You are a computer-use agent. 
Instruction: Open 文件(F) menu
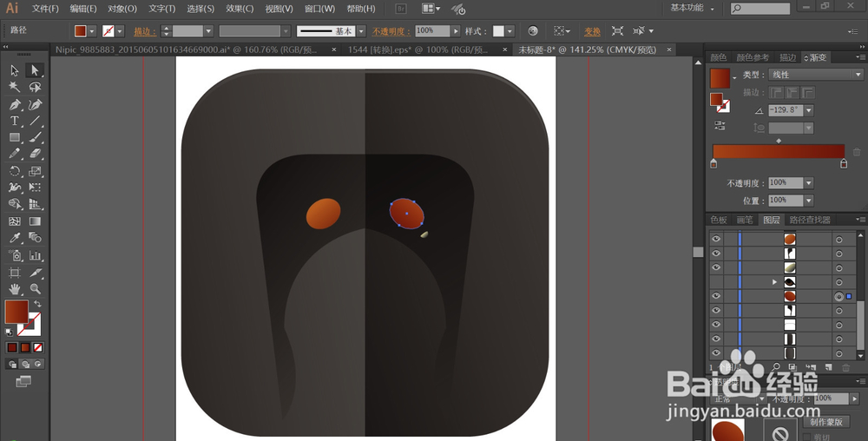pyautogui.click(x=45, y=9)
